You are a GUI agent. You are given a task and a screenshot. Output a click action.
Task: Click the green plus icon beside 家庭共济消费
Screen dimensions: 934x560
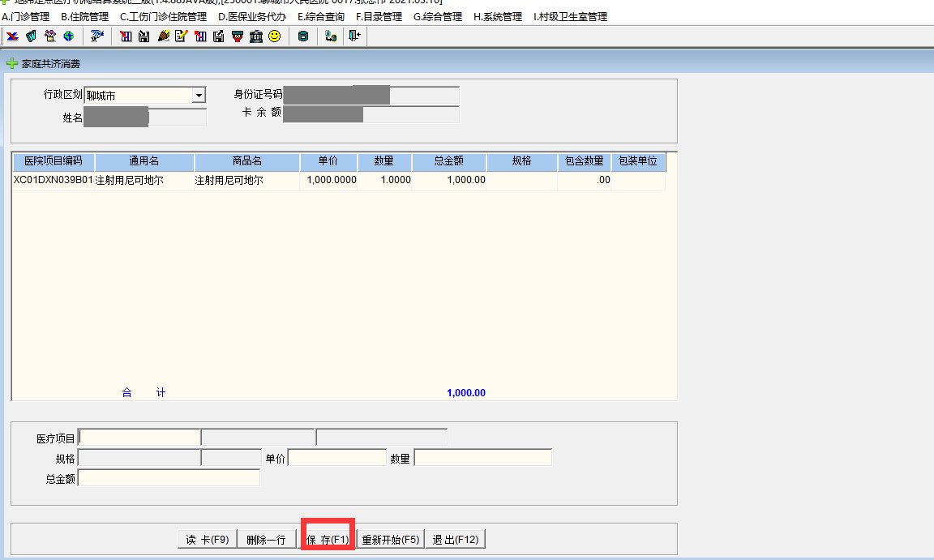coord(12,64)
